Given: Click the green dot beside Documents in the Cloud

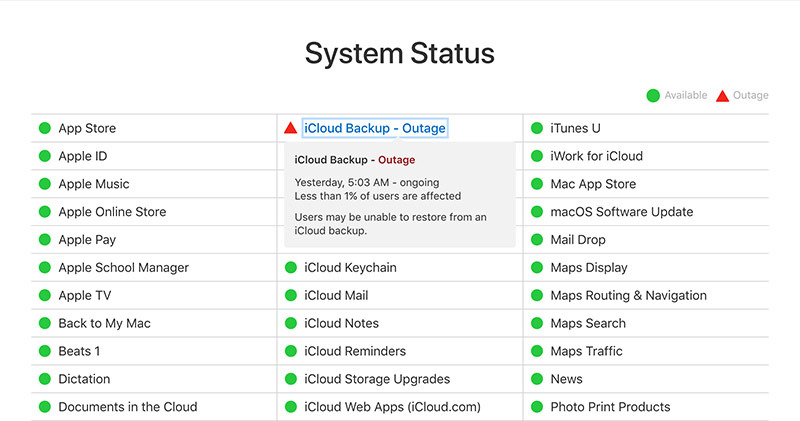Looking at the screenshot, I should point(45,407).
